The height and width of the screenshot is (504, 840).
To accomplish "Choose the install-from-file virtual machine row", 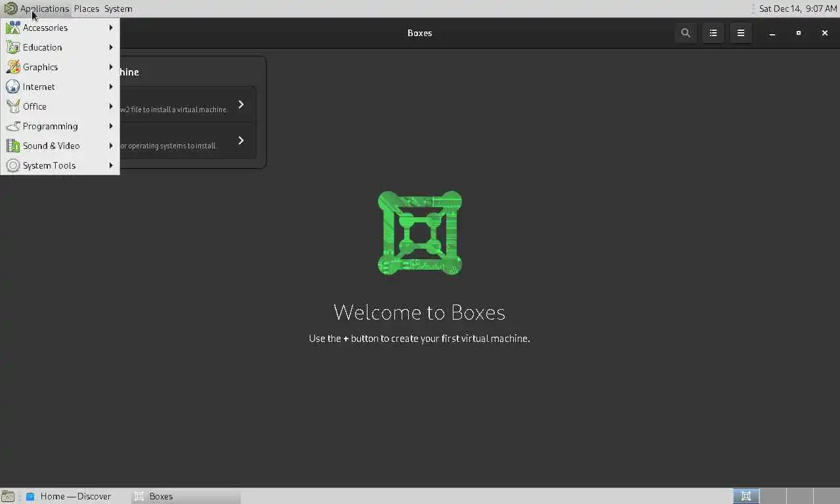I will pos(188,104).
